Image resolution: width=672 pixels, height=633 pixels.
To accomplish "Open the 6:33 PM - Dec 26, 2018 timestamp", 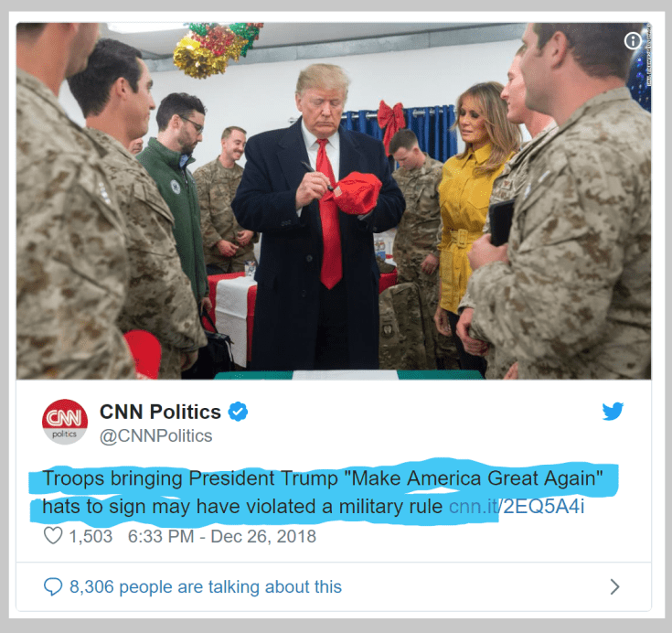I will 222,536.
